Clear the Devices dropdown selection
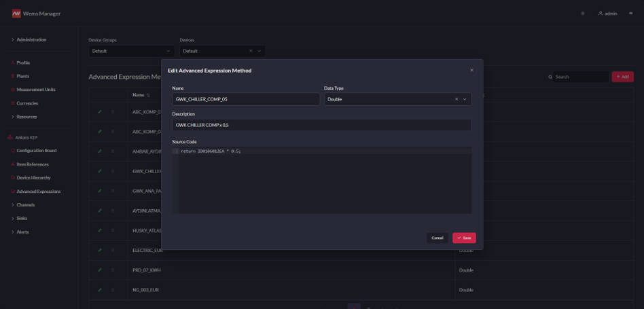 (250, 51)
